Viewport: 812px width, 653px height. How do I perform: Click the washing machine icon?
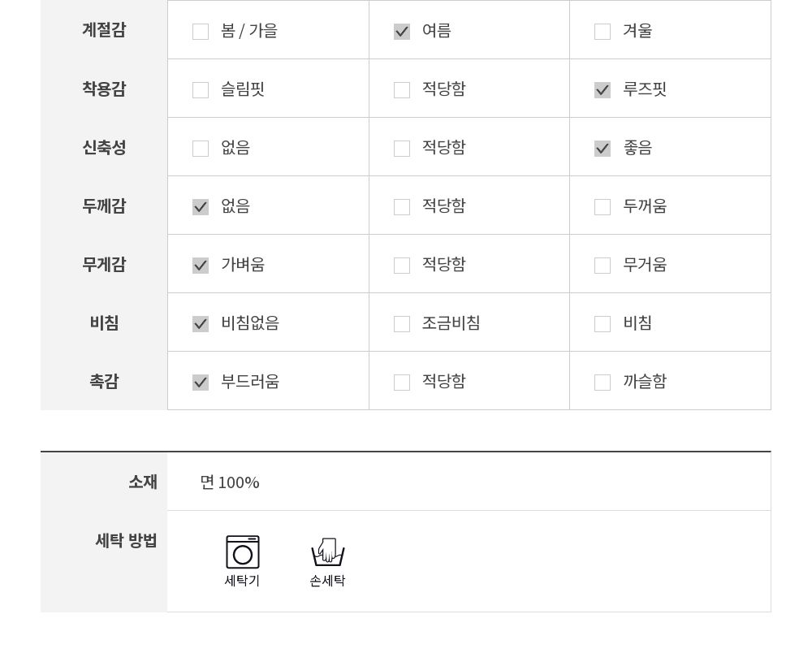point(242,551)
